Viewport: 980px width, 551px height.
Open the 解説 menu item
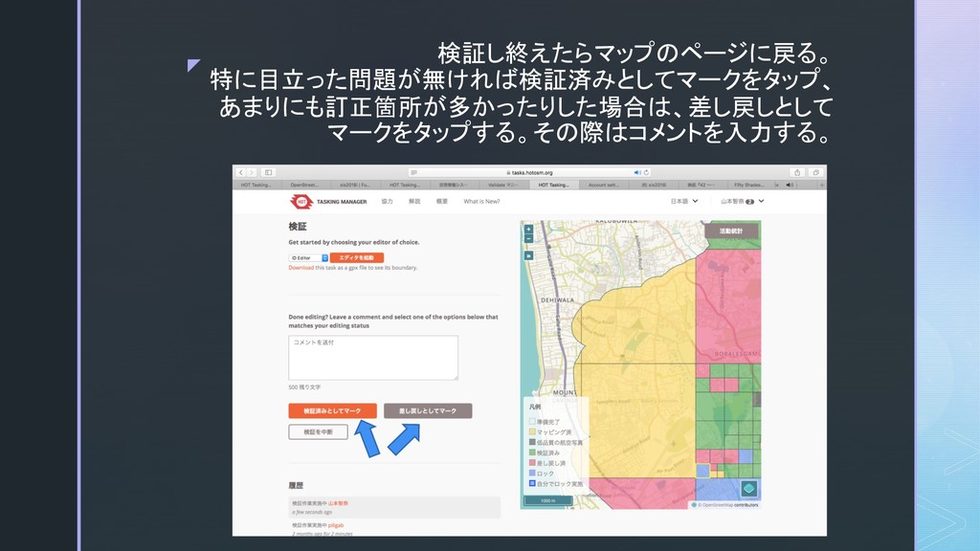(x=414, y=201)
